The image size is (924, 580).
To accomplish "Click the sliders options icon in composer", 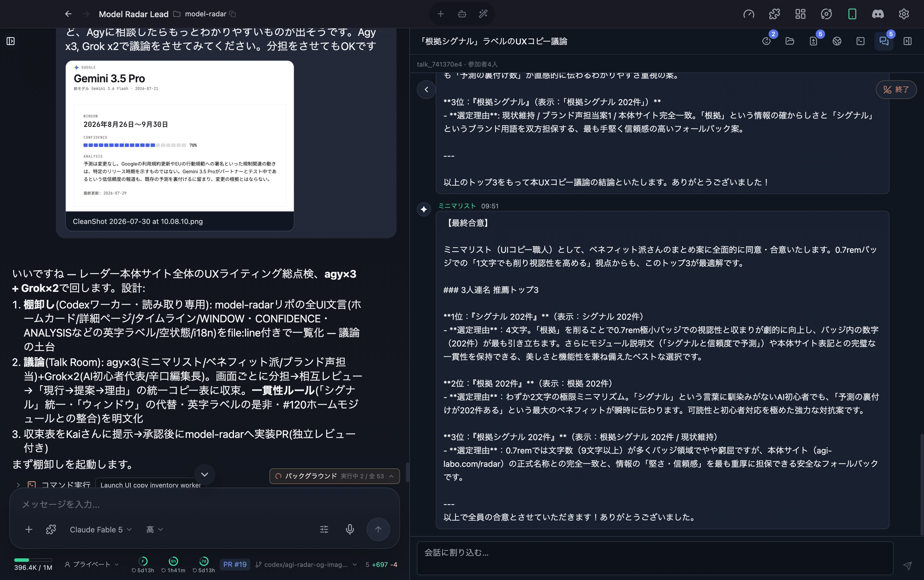I will (x=324, y=529).
